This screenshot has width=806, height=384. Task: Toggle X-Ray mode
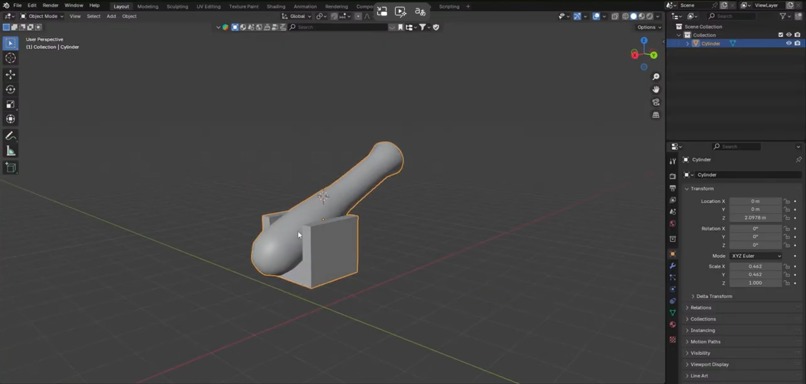[x=615, y=16]
